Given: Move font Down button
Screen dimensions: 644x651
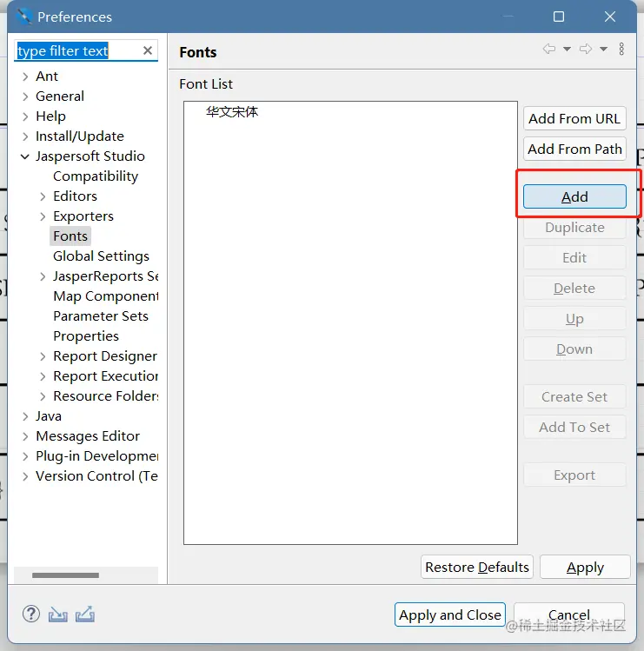Looking at the screenshot, I should pyautogui.click(x=574, y=349).
